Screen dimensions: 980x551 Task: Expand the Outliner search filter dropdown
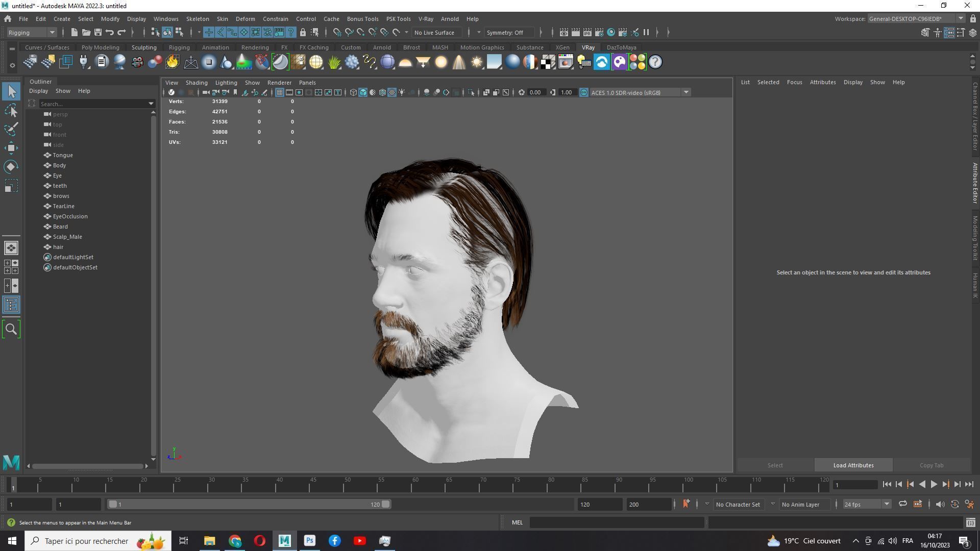click(151, 104)
